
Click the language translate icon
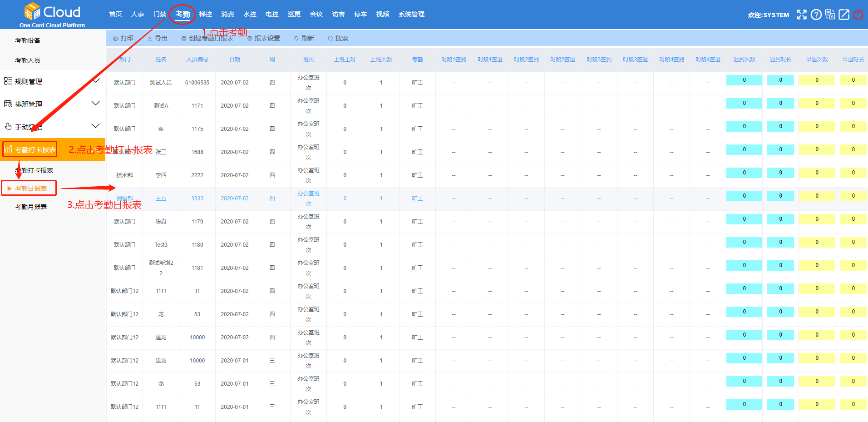pos(830,15)
